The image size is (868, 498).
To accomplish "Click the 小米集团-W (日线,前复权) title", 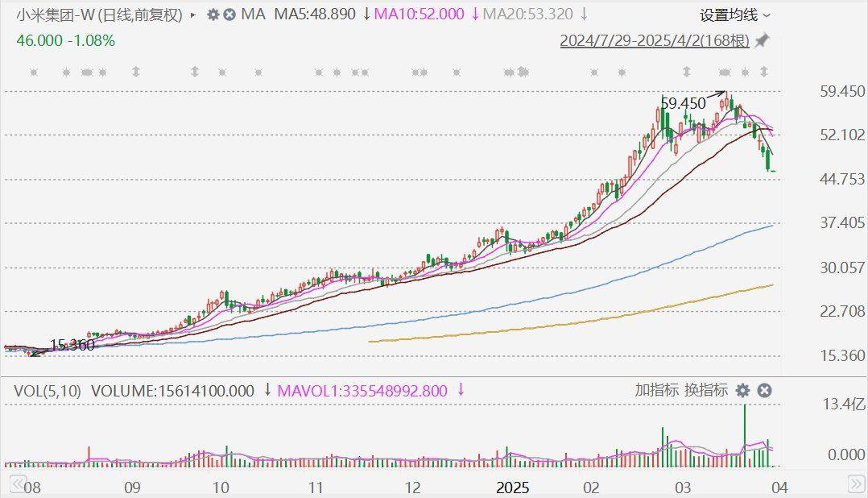I will tap(100, 15).
